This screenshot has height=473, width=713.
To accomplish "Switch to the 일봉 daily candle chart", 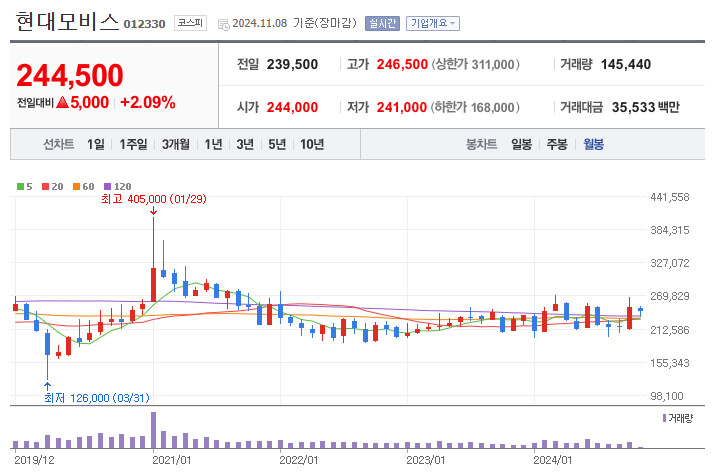I will click(x=521, y=144).
